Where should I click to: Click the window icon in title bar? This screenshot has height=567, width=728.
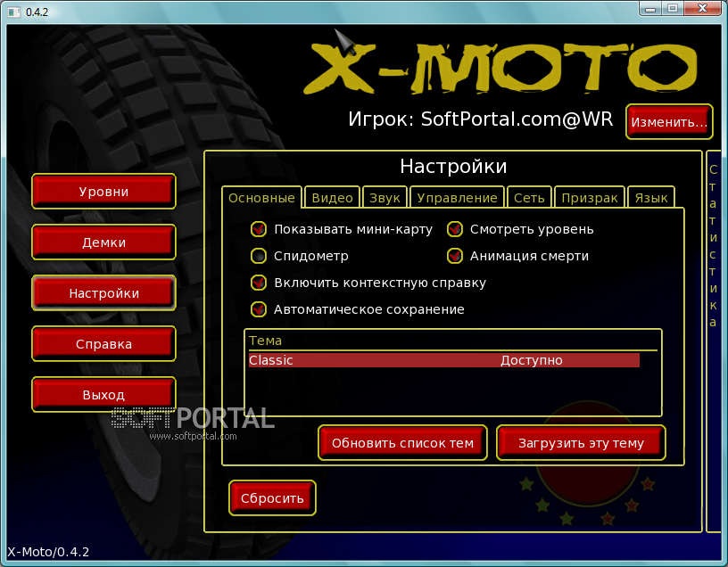click(x=14, y=12)
